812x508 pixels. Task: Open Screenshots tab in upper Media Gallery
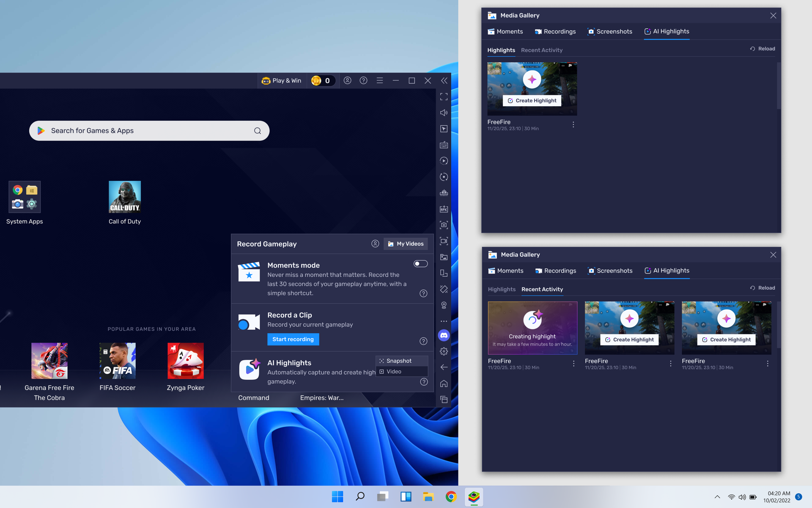610,31
